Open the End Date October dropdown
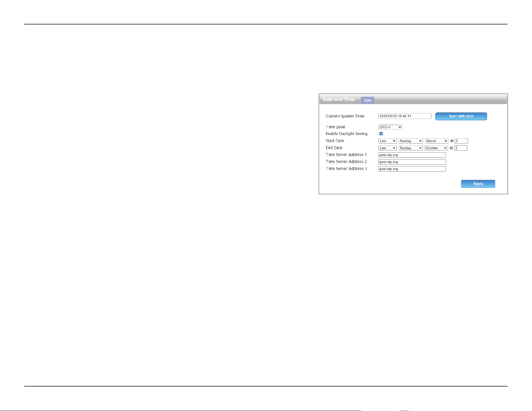 tap(436, 148)
